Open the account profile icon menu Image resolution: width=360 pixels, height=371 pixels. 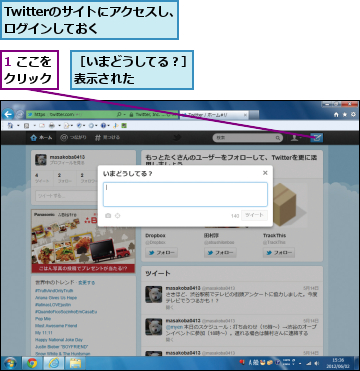pyautogui.click(x=295, y=138)
